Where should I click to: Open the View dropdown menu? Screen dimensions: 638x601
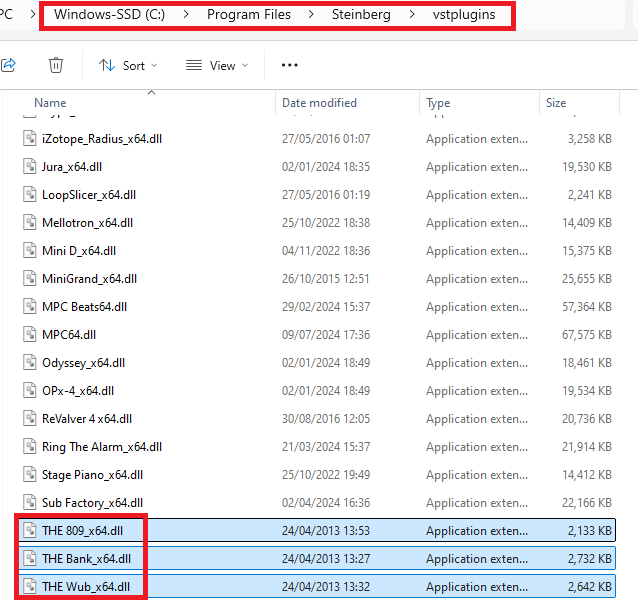217,66
